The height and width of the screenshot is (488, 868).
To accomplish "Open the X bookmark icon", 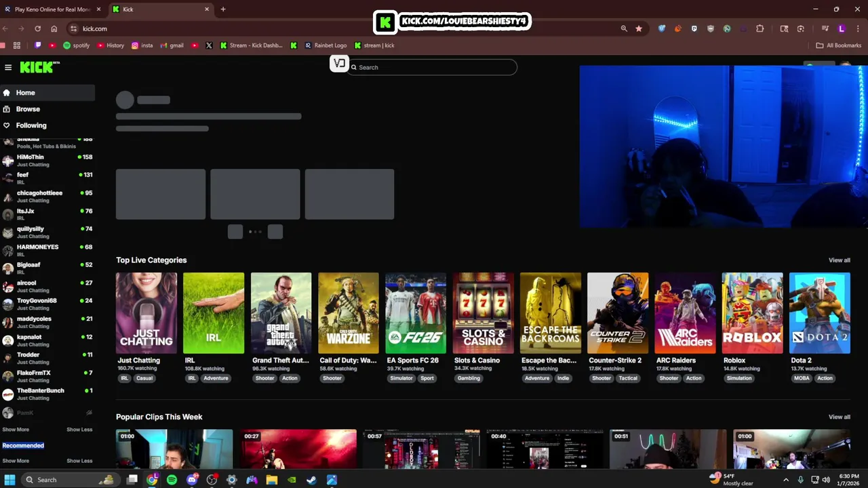I will click(209, 45).
